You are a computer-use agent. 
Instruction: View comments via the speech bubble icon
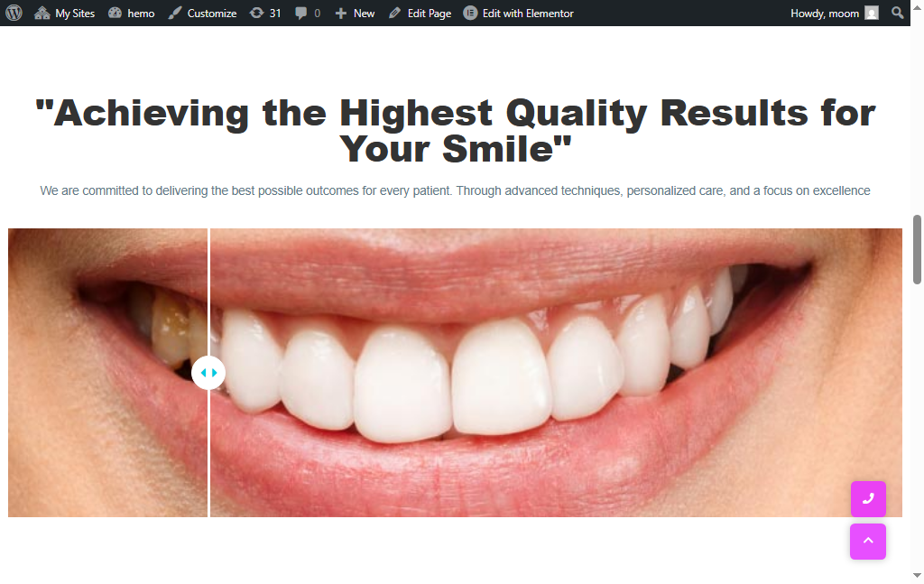click(307, 13)
